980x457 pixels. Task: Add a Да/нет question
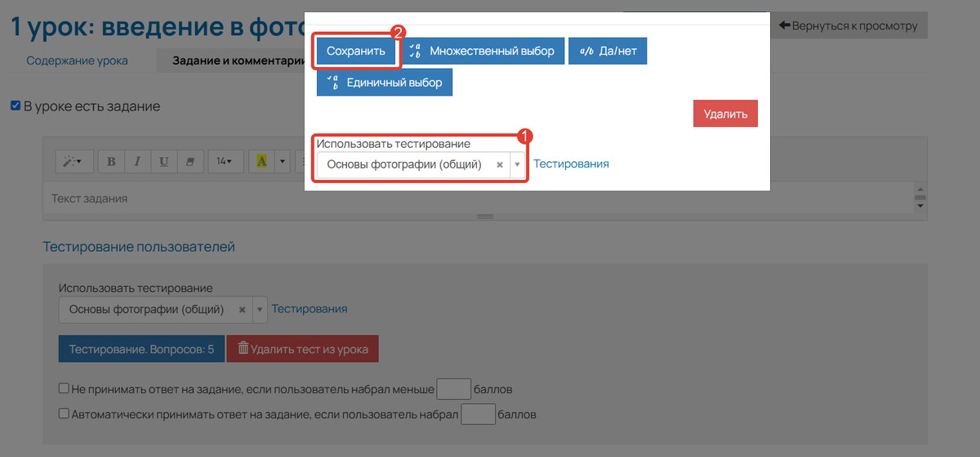[x=608, y=51]
